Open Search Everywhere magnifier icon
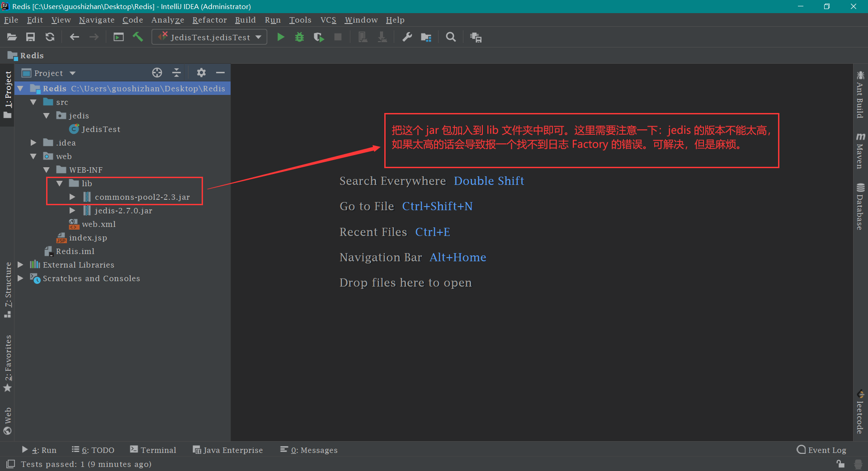Screen dimensions: 868x471 click(451, 37)
